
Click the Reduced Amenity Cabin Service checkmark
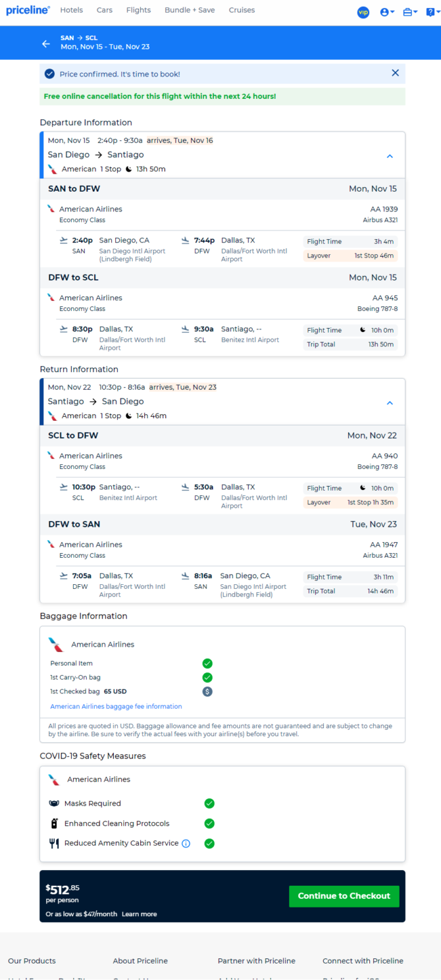[x=209, y=844]
